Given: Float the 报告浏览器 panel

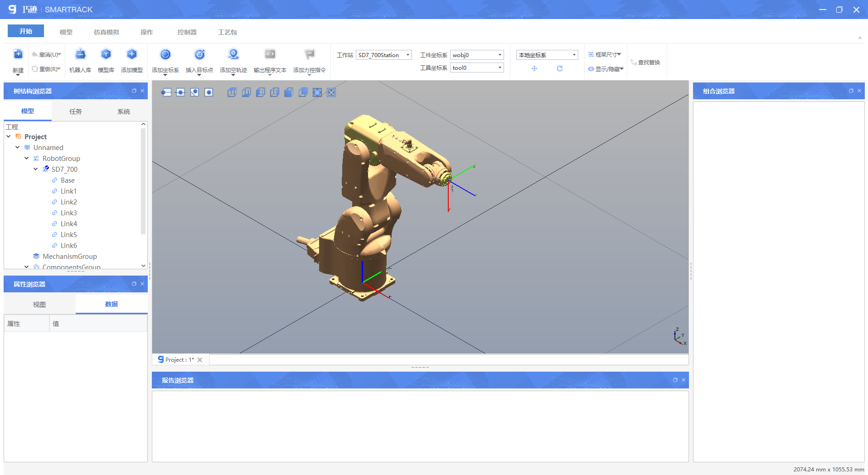Looking at the screenshot, I should coord(675,380).
